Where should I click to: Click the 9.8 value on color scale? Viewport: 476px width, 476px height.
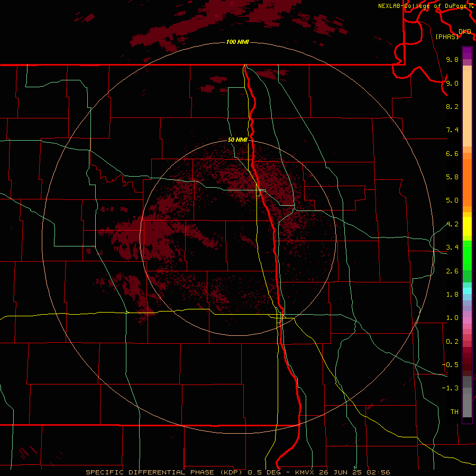452,59
